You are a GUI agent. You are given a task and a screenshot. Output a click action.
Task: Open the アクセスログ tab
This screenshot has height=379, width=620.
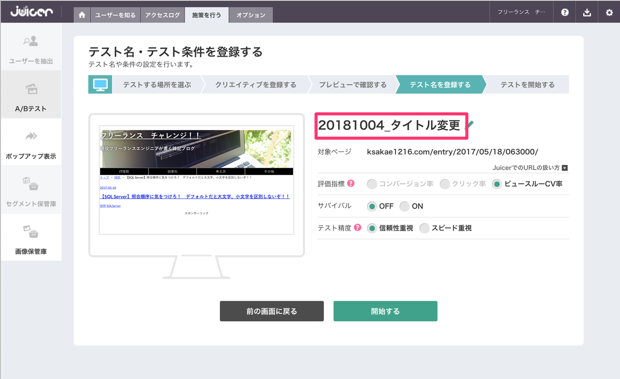[162, 15]
